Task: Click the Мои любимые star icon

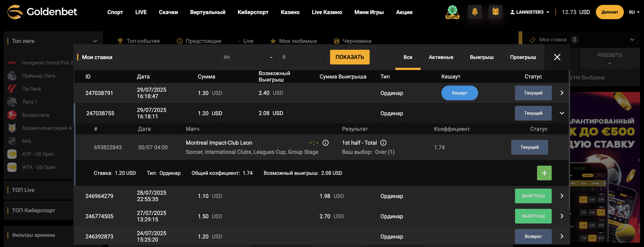Action: (x=273, y=41)
